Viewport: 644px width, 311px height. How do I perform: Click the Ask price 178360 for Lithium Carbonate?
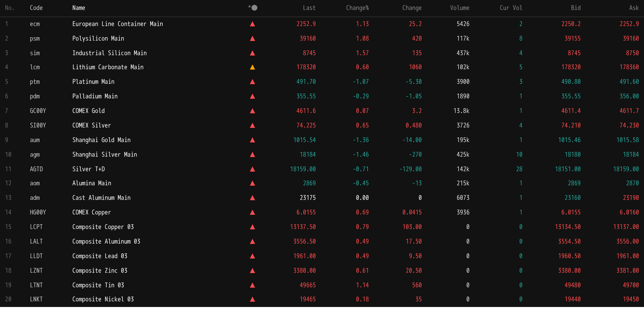pyautogui.click(x=629, y=67)
